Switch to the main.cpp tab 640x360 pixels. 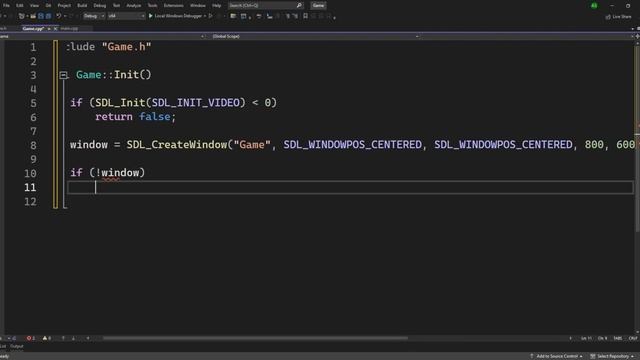[x=69, y=29]
